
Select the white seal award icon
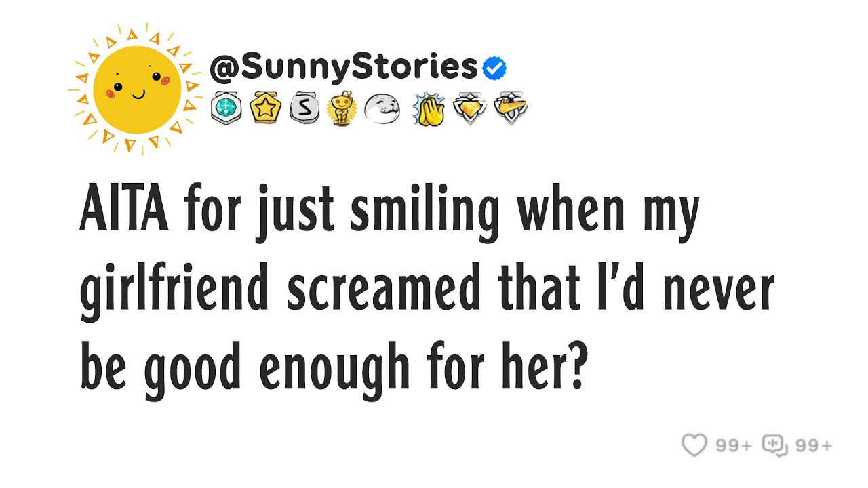point(381,108)
